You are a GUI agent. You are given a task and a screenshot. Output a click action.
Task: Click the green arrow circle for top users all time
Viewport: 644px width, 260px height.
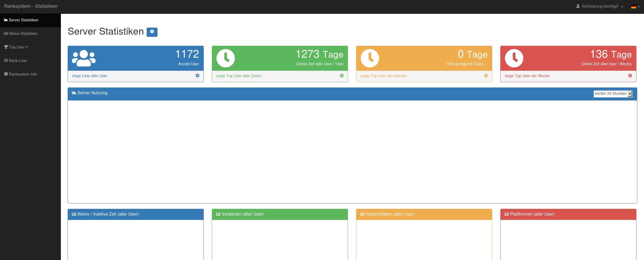(x=342, y=76)
